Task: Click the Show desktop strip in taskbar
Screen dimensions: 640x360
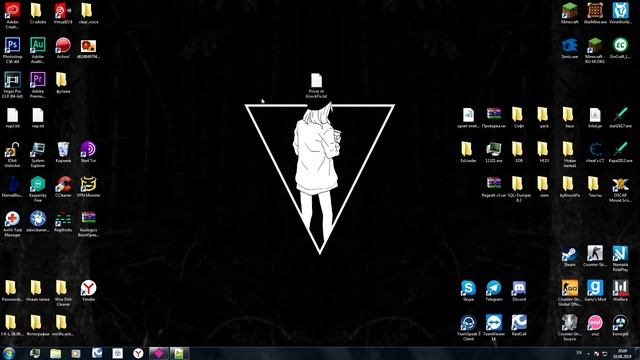Action: (x=637, y=353)
